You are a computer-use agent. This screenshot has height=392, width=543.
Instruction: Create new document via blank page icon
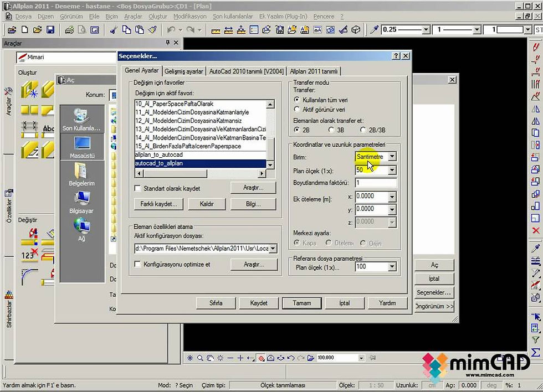pos(24,30)
